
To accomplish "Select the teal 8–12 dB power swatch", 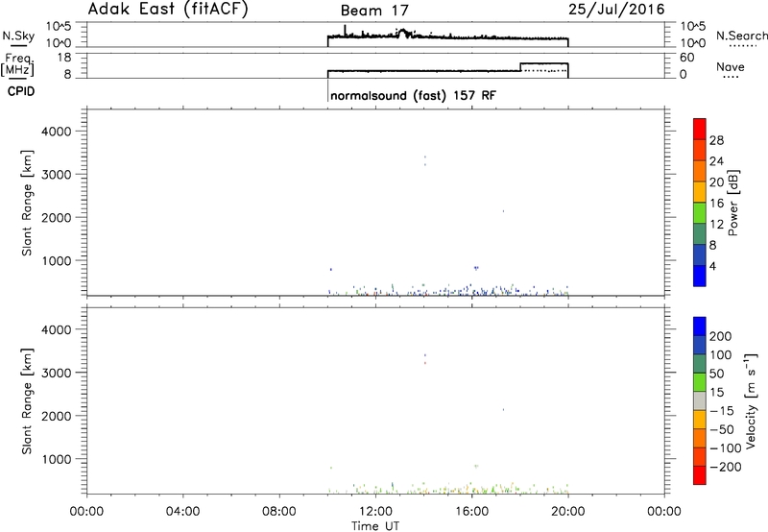I will click(700, 234).
